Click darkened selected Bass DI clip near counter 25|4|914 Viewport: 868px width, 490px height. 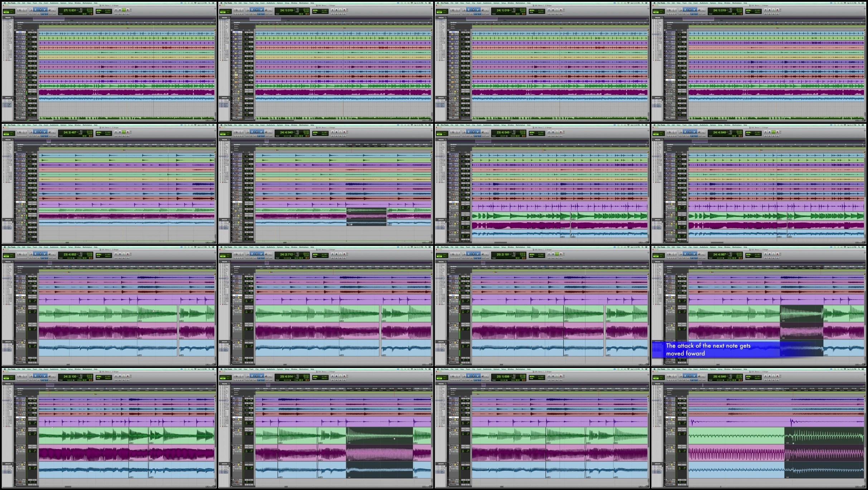(379, 436)
